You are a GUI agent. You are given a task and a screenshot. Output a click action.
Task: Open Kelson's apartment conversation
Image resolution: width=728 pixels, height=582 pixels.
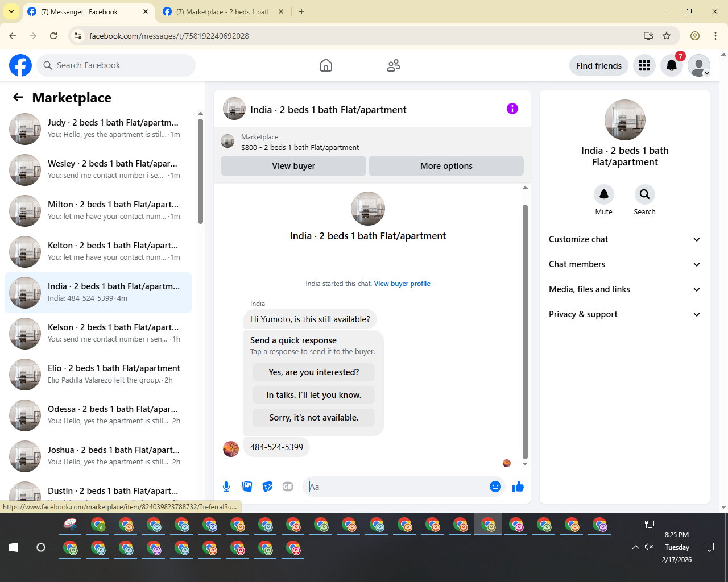click(98, 334)
